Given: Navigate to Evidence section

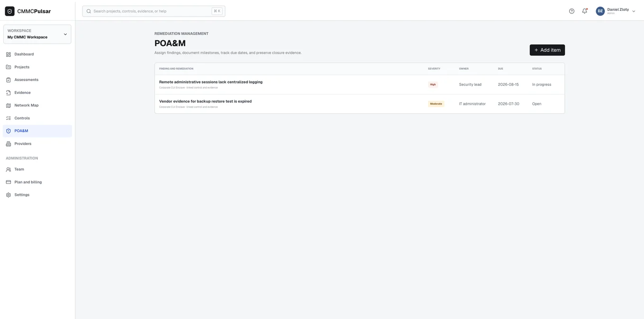Looking at the screenshot, I should point(37,93).
